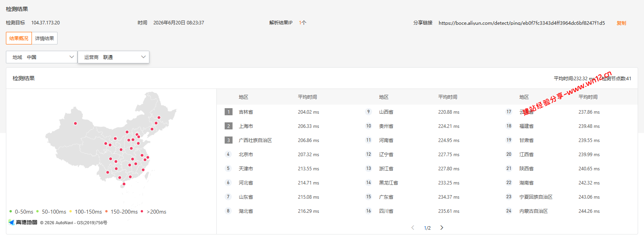Select the 天津市 row

point(287,169)
